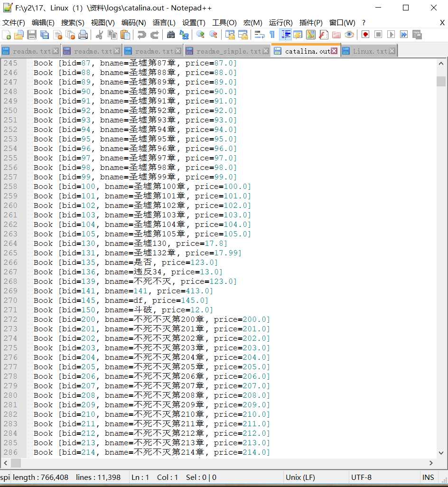Click the Paste clipboard icon
This screenshot has width=448, height=487.
coord(125,35)
